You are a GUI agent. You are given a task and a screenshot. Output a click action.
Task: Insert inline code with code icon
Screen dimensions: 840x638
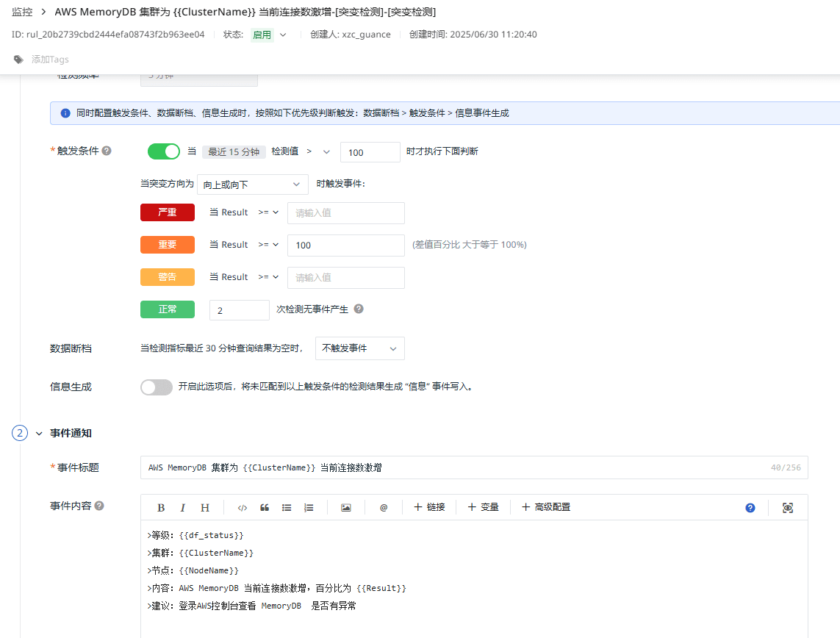click(242, 508)
